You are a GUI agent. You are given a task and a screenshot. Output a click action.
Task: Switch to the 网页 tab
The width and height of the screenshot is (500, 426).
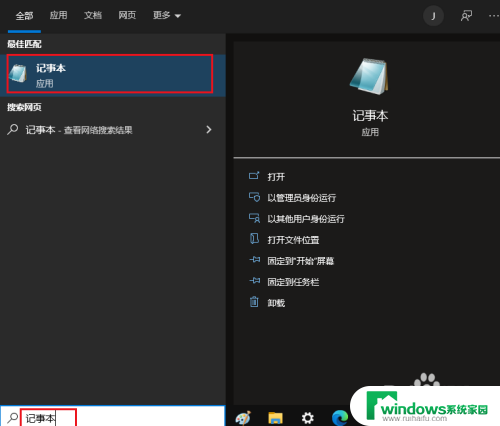tap(127, 15)
